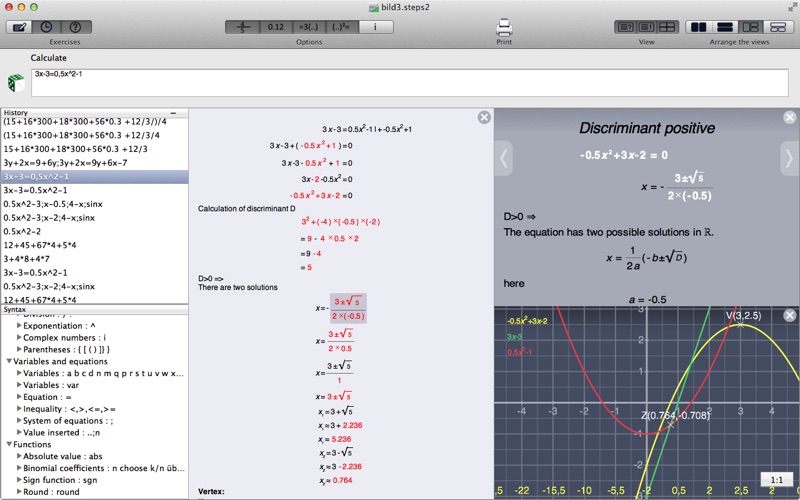Select history entry 3y+2x=9+6y;3y+2x=9y+6x-7
Image resolution: width=800 pixels, height=500 pixels.
[x=94, y=163]
